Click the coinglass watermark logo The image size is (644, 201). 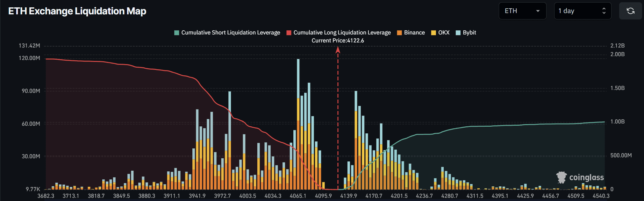(x=580, y=177)
